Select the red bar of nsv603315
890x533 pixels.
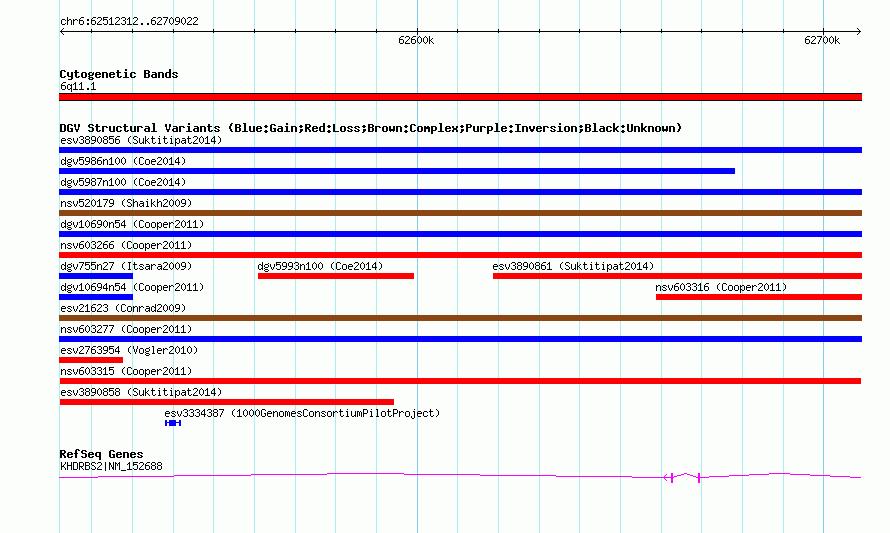460,381
